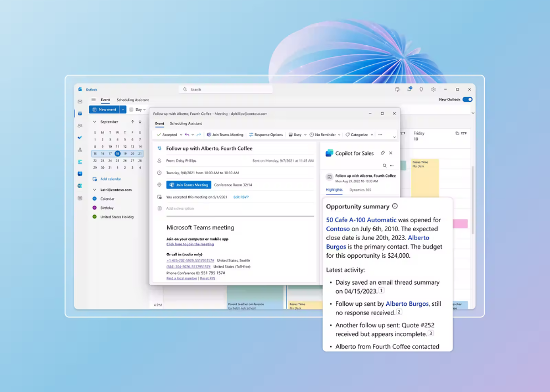Open the To Do checkmark icon

pos(80,138)
